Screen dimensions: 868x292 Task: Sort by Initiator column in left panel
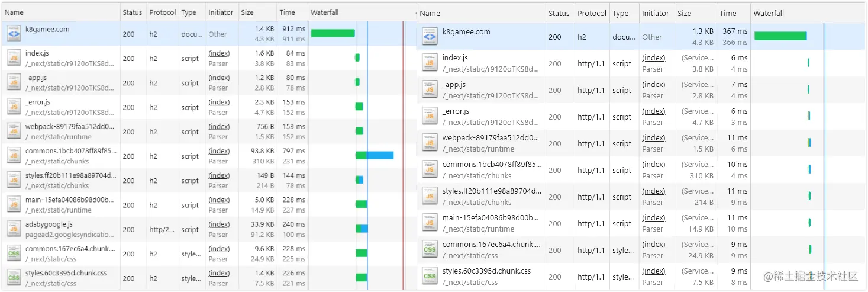tap(221, 12)
